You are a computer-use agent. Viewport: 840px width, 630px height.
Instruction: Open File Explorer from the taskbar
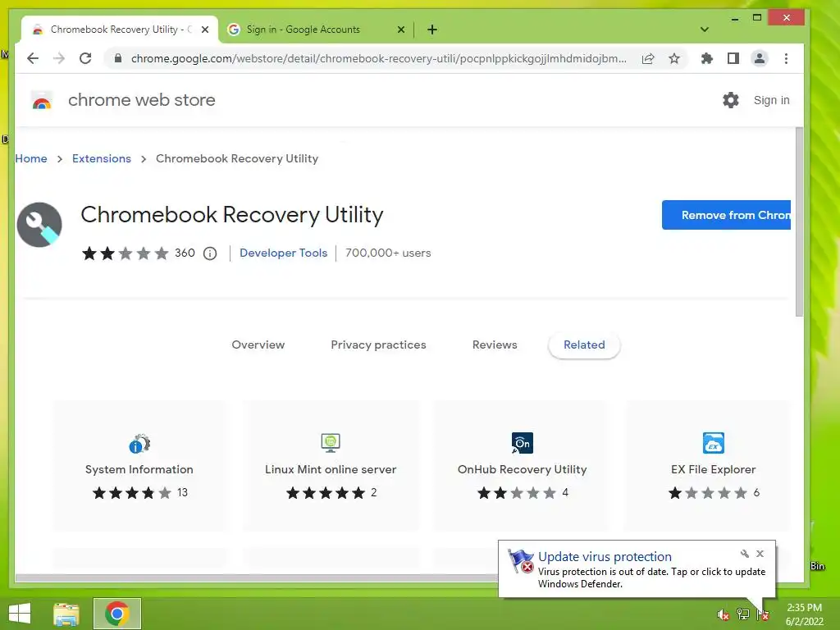(66, 614)
